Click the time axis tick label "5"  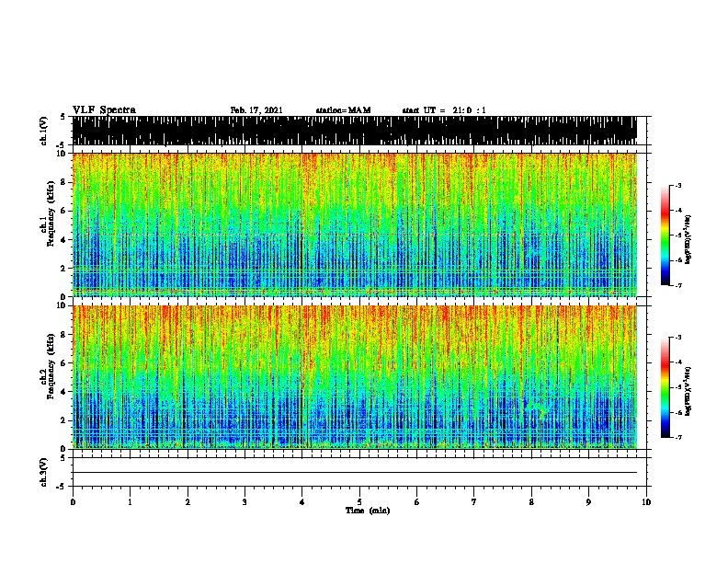pyautogui.click(x=359, y=501)
